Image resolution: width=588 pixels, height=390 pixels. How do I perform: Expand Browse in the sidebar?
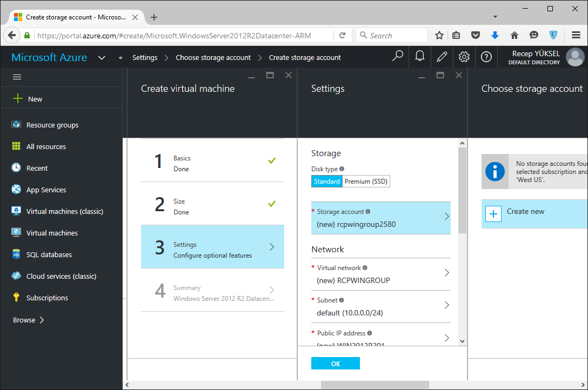point(29,320)
